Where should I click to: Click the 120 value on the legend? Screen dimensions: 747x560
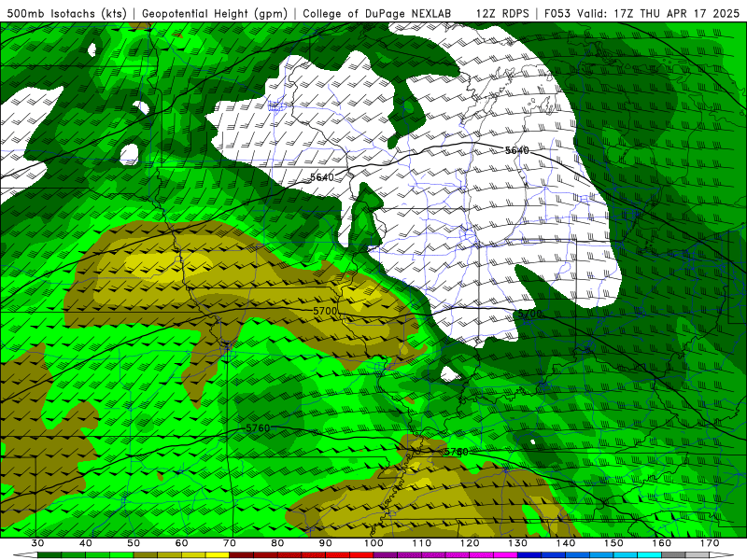(470, 543)
